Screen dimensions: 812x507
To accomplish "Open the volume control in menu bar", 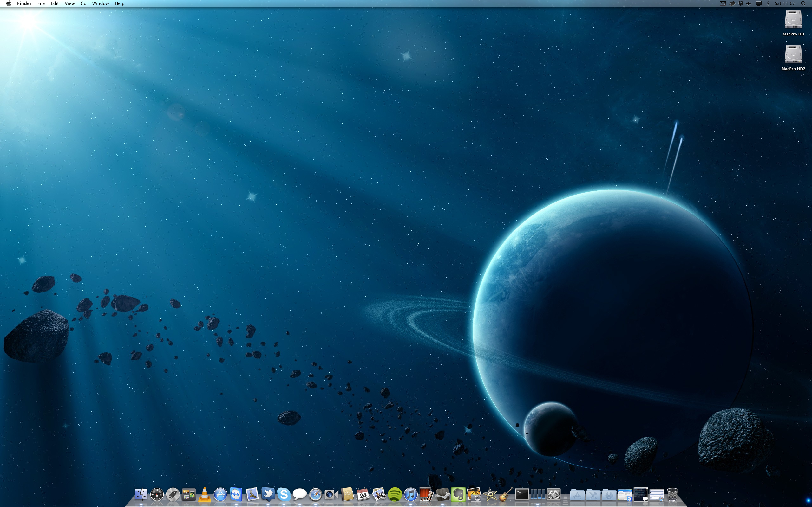I will (x=749, y=3).
